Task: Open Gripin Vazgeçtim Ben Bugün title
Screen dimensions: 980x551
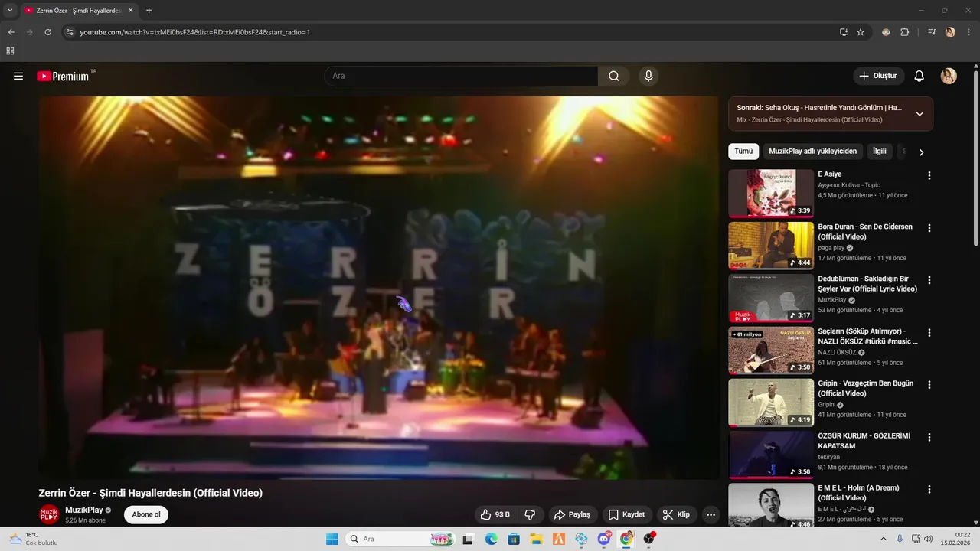Action: [865, 388]
